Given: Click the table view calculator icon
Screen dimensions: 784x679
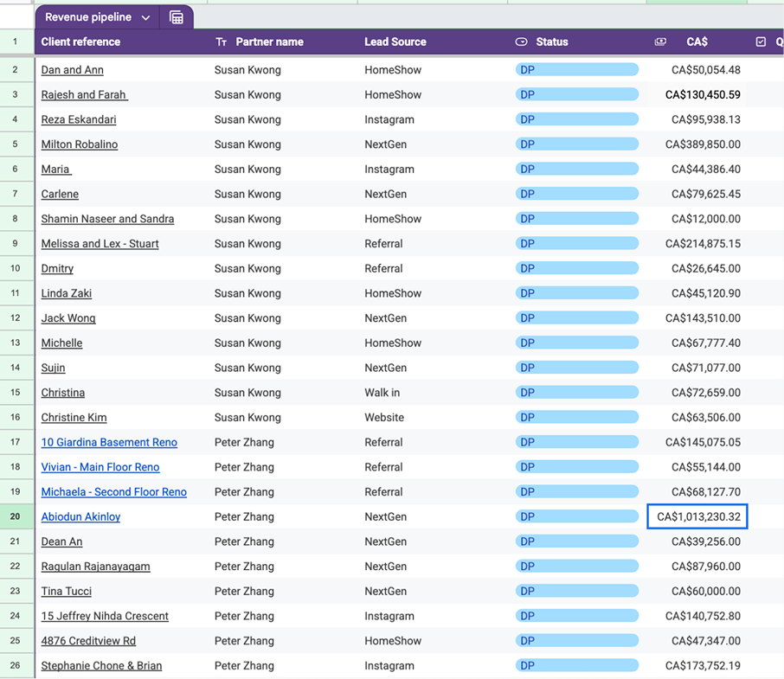Looking at the screenshot, I should click(176, 17).
